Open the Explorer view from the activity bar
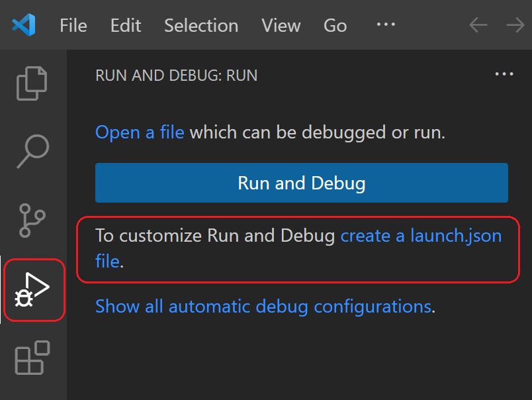 coord(31,82)
